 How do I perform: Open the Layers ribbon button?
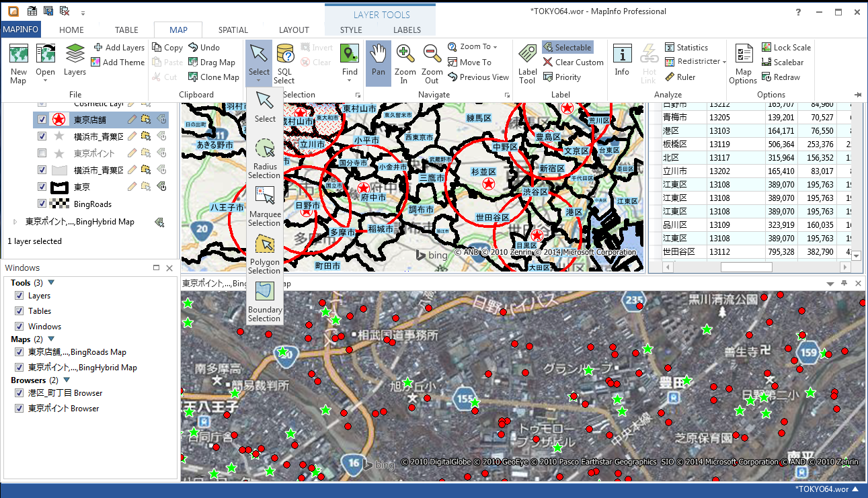[x=75, y=60]
